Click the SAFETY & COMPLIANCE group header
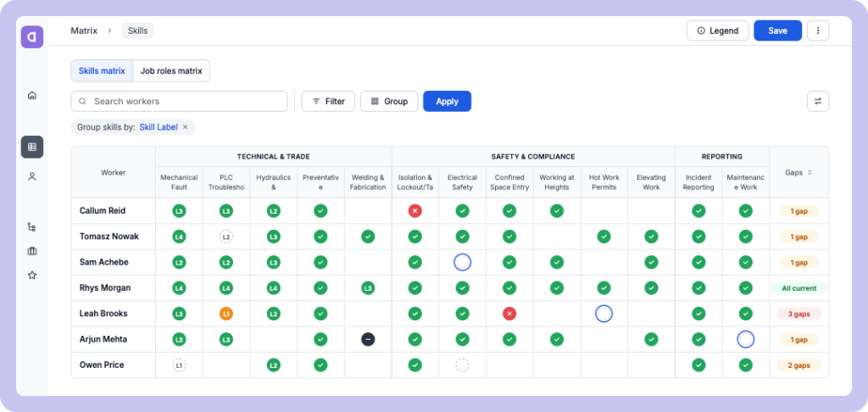This screenshot has height=412, width=868. click(533, 157)
